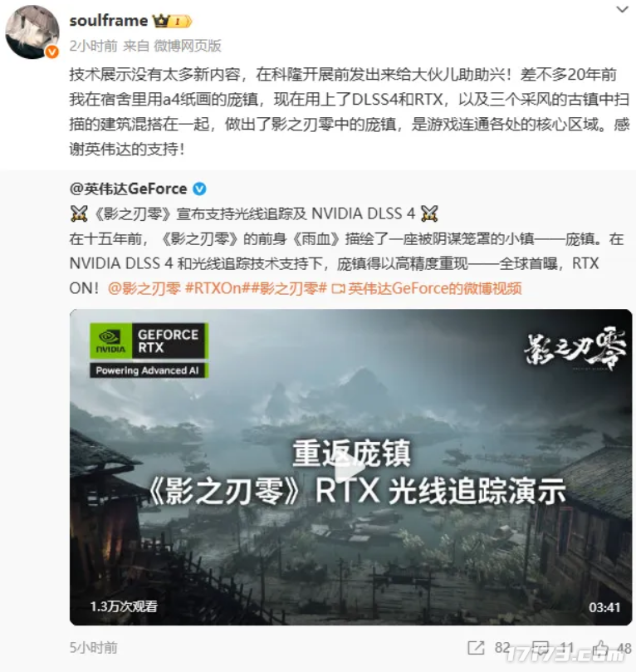Click the crown membership badge next to soulframe
This screenshot has height=672, width=636.
point(173,21)
